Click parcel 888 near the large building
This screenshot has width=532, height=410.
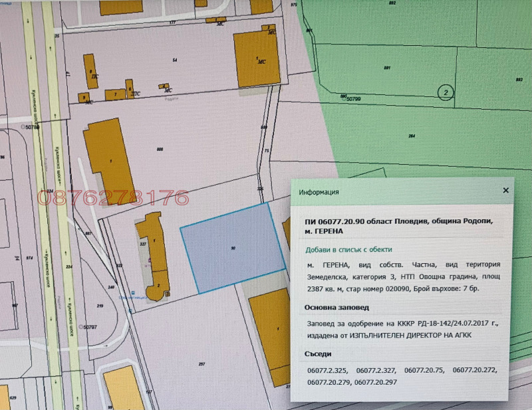[x=158, y=149]
